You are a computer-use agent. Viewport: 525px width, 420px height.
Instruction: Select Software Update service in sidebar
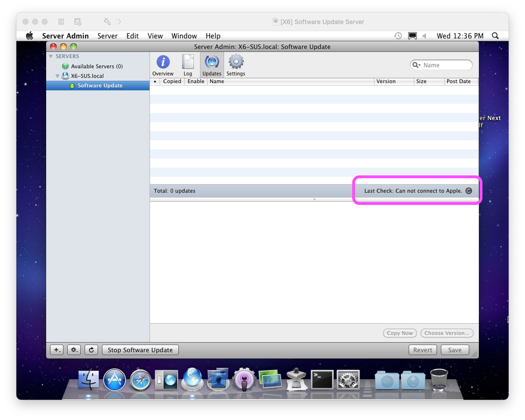pos(100,86)
